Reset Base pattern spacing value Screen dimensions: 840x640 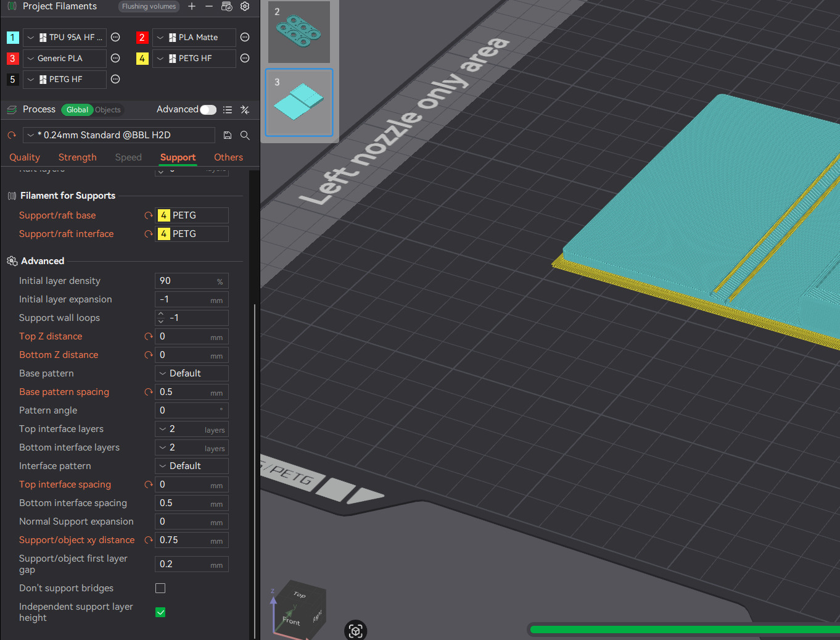tap(148, 392)
